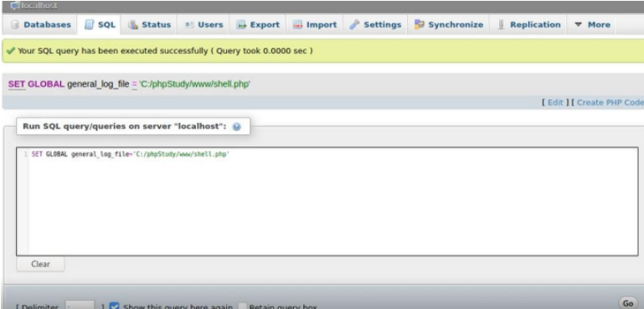Image resolution: width=644 pixels, height=309 pixels.
Task: Toggle the Retain query box checkbox
Action: (x=243, y=306)
